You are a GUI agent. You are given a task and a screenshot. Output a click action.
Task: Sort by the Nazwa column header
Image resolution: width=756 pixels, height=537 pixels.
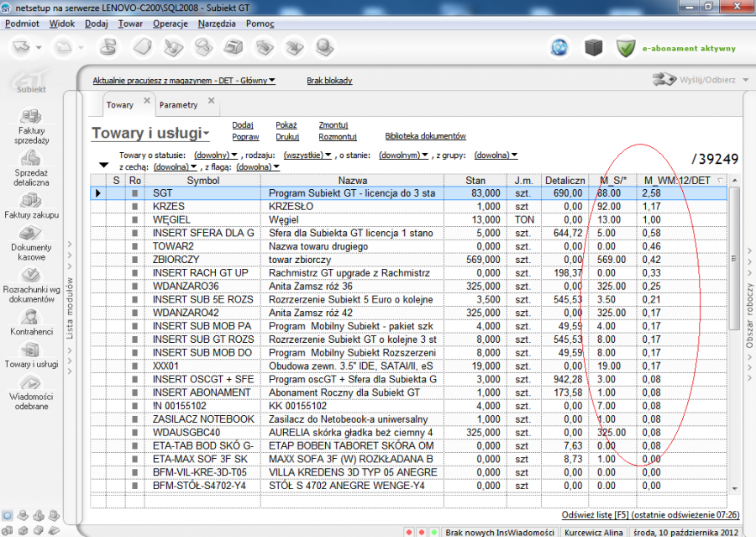[353, 181]
